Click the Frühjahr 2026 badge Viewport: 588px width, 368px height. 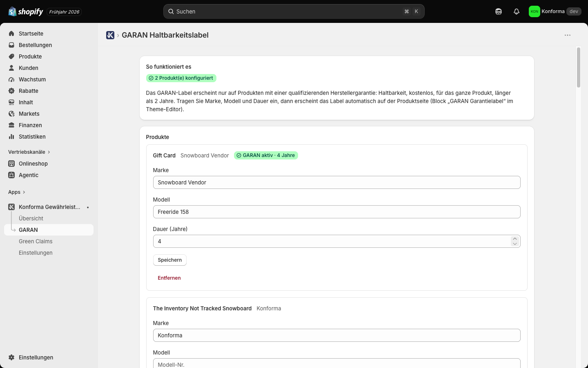coord(64,12)
